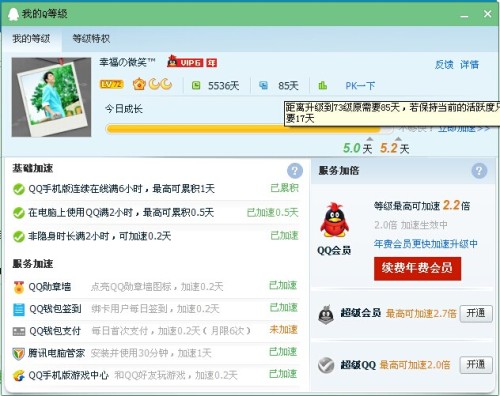Click the 腾讯电脑管家 shield icon
This screenshot has height=396, width=500.
click(18, 353)
